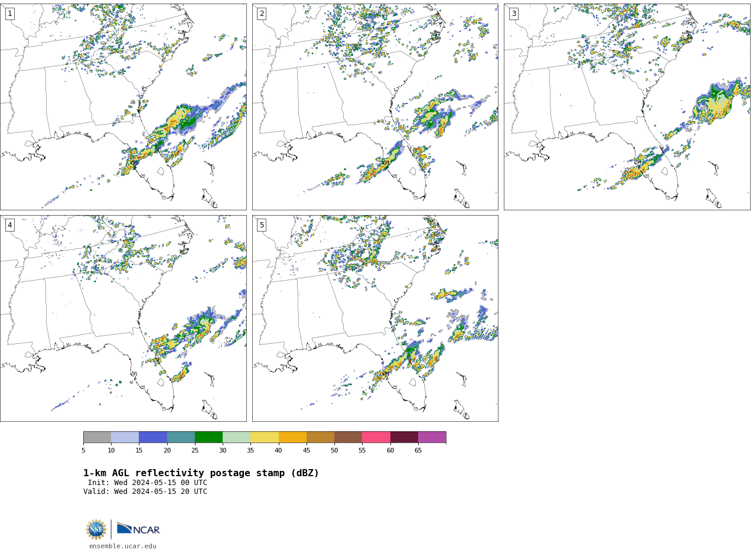Open ensemble member 1 reflectivity map
This screenshot has height=553, width=756.
pyautogui.click(x=123, y=107)
